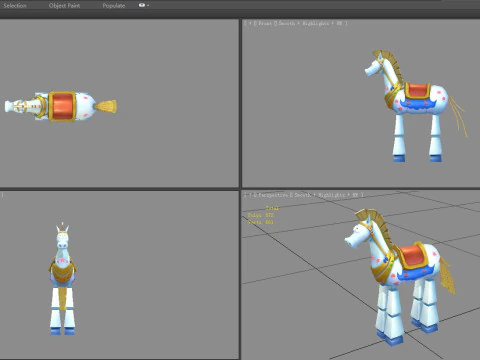Select the horse model in the Front viewport
The height and width of the screenshot is (360, 480).
coord(416,106)
